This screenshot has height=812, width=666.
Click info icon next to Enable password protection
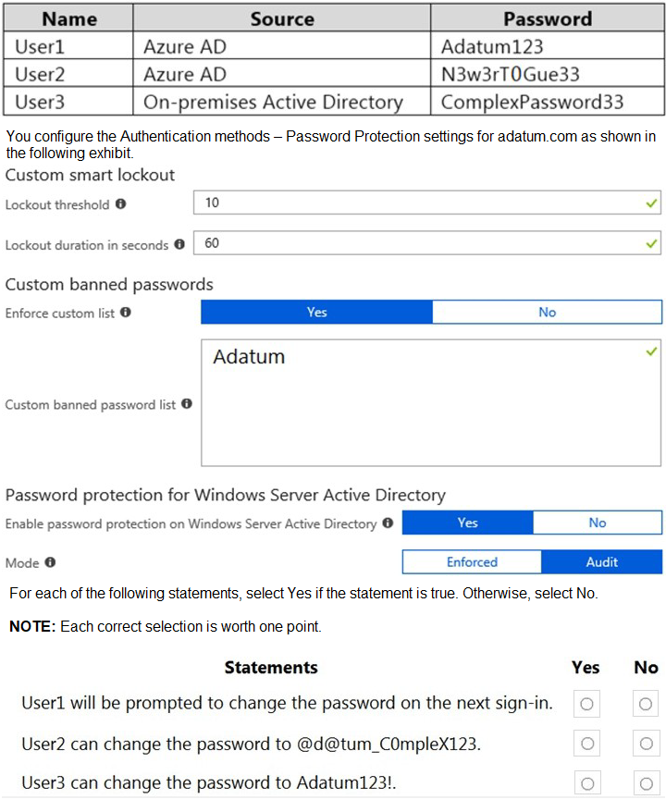pos(388,523)
